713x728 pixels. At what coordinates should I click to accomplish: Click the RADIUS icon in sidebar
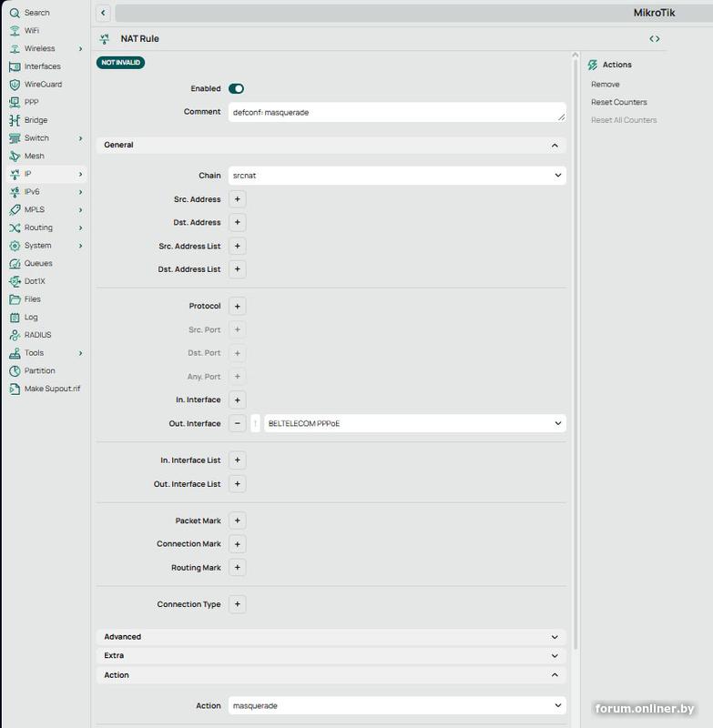(15, 335)
